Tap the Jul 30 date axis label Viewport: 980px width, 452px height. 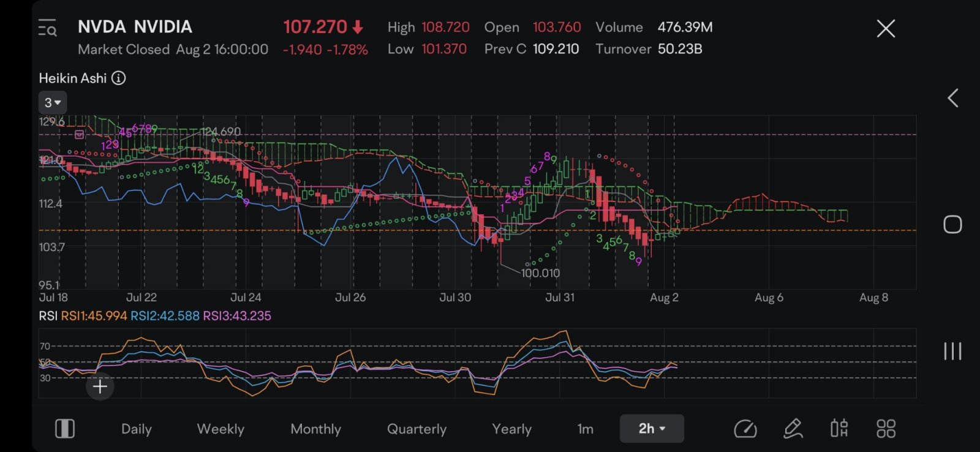455,298
